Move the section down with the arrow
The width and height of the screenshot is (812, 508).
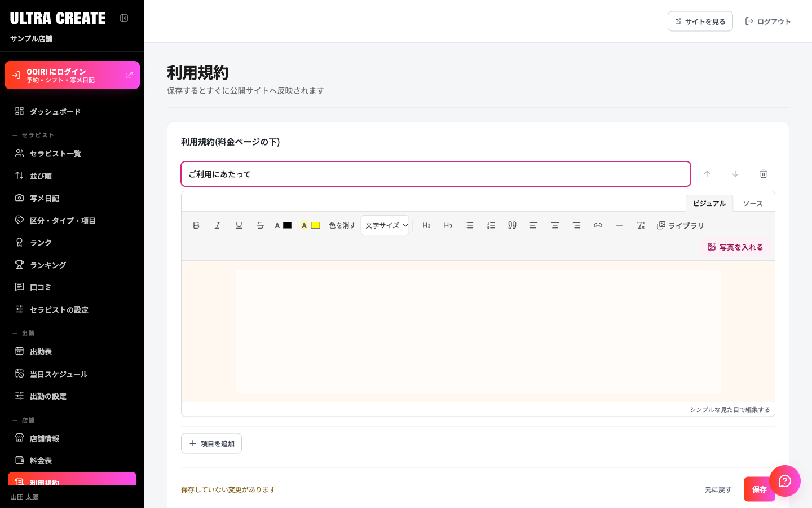point(735,174)
